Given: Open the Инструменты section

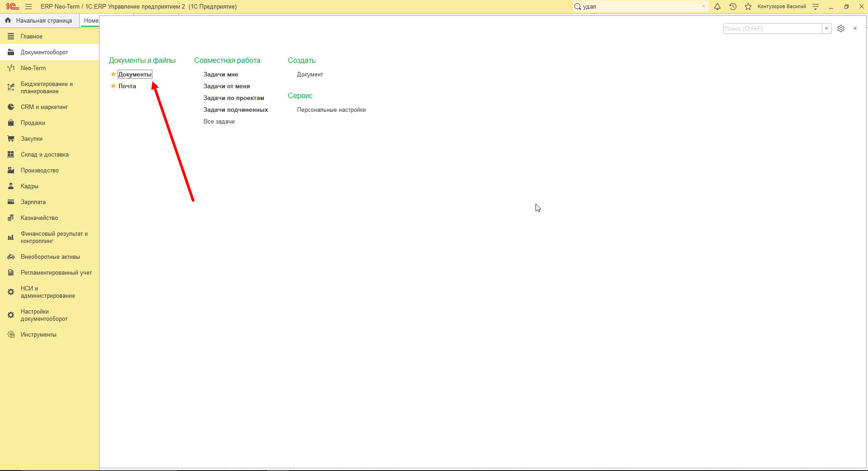Looking at the screenshot, I should coord(49,334).
